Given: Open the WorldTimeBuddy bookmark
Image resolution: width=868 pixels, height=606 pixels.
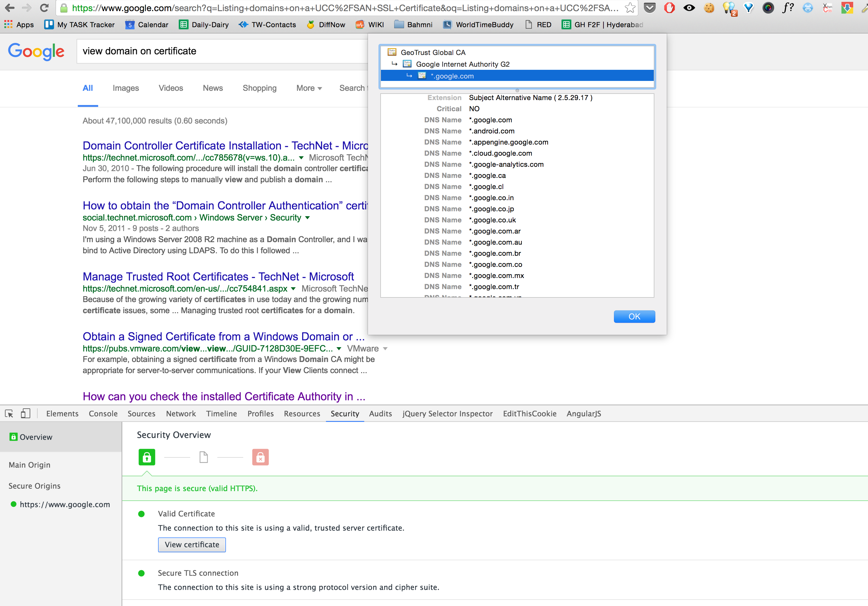Looking at the screenshot, I should (x=478, y=25).
